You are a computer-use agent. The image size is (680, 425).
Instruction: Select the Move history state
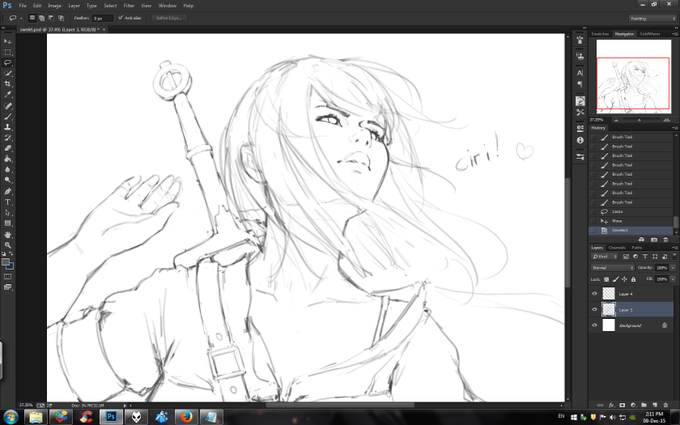point(631,221)
